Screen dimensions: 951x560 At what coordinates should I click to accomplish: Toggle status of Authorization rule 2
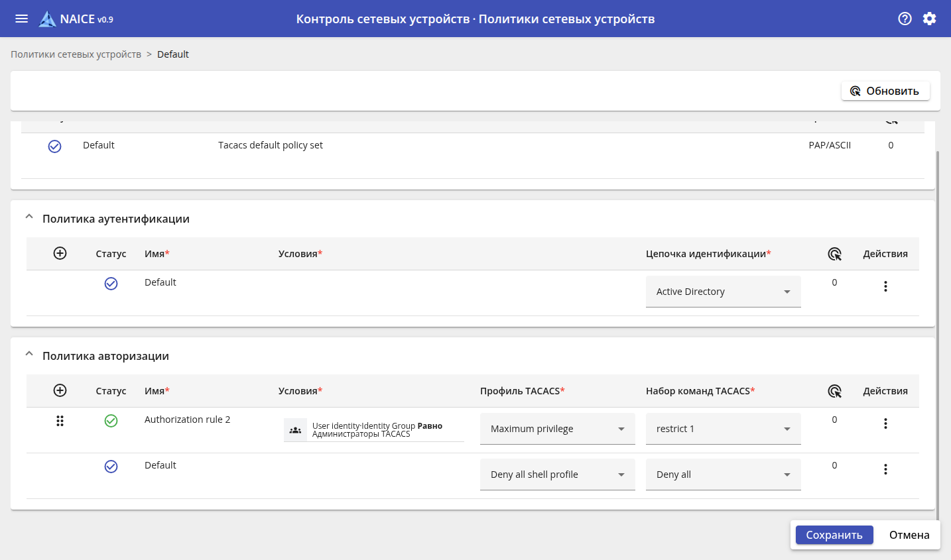tap(111, 421)
